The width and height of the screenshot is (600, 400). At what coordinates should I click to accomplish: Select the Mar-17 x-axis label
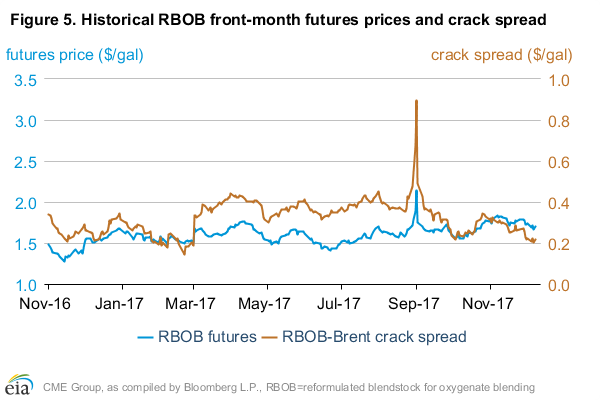point(192,300)
